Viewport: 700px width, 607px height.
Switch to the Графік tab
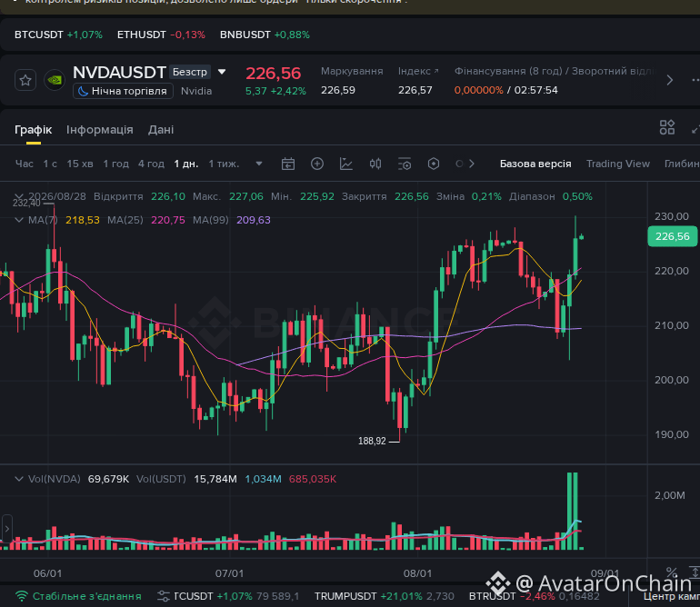click(x=34, y=130)
